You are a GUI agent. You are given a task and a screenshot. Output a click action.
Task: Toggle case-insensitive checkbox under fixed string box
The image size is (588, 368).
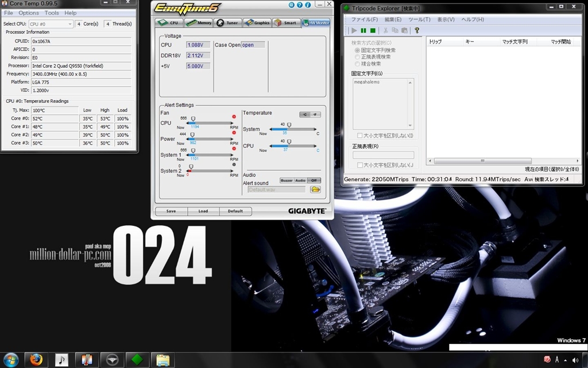tap(359, 136)
